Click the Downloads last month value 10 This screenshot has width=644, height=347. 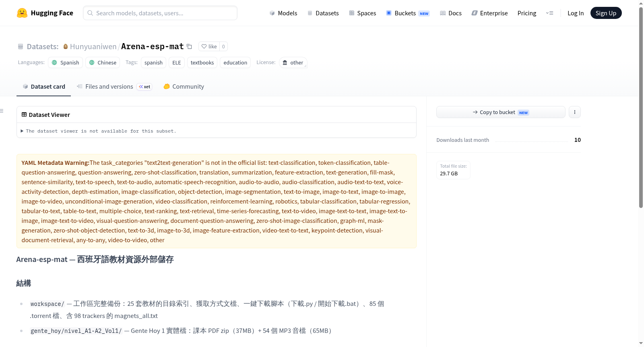click(578, 140)
